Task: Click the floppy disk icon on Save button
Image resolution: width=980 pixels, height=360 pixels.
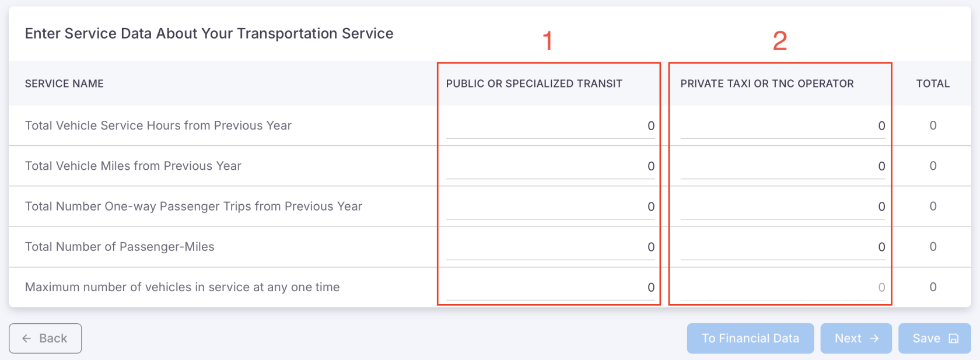Action: (x=953, y=338)
